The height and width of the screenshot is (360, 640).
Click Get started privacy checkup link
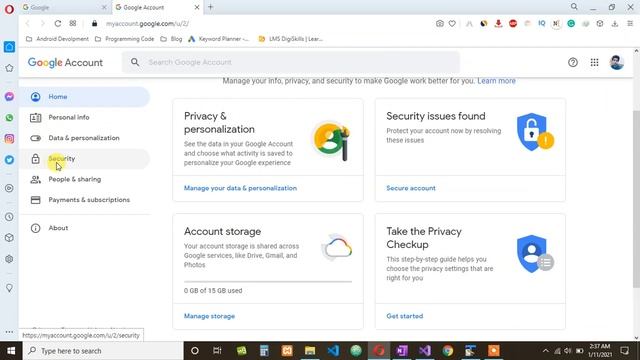click(405, 316)
